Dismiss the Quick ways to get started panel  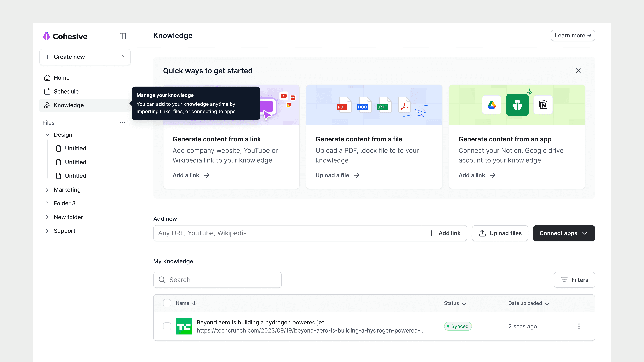(578, 71)
